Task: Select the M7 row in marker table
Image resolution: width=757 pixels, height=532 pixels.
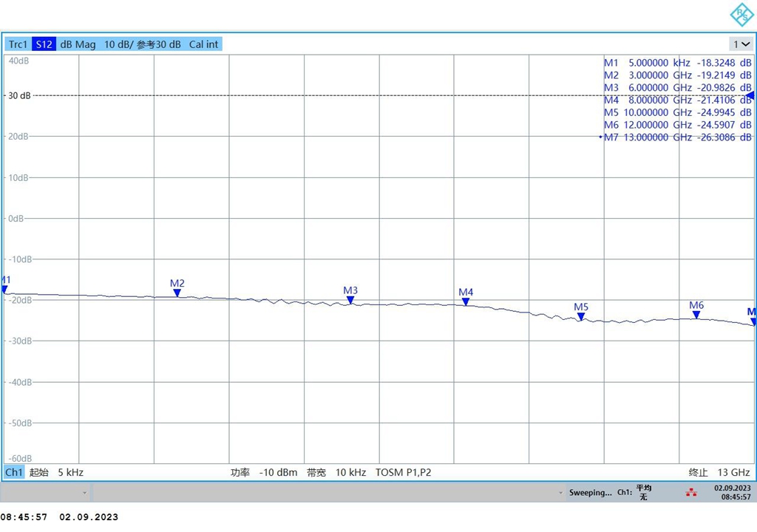Action: point(677,137)
